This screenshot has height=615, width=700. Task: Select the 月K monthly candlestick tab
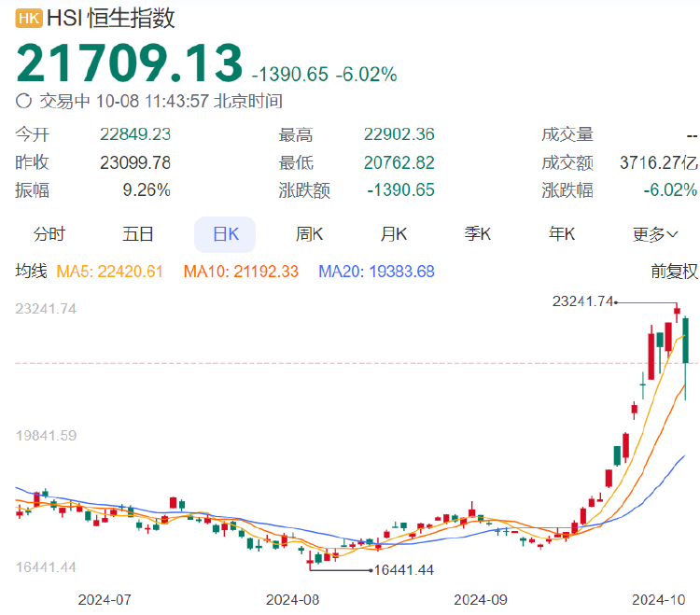pyautogui.click(x=393, y=234)
